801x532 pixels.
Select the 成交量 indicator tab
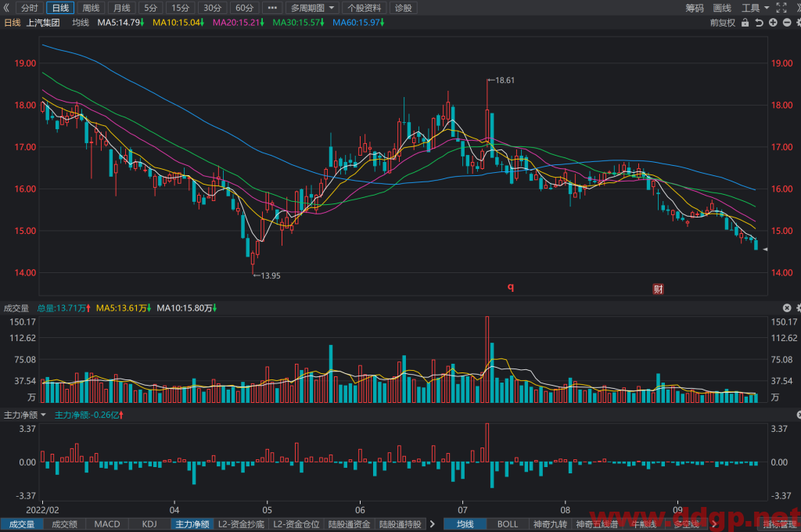tap(21, 524)
